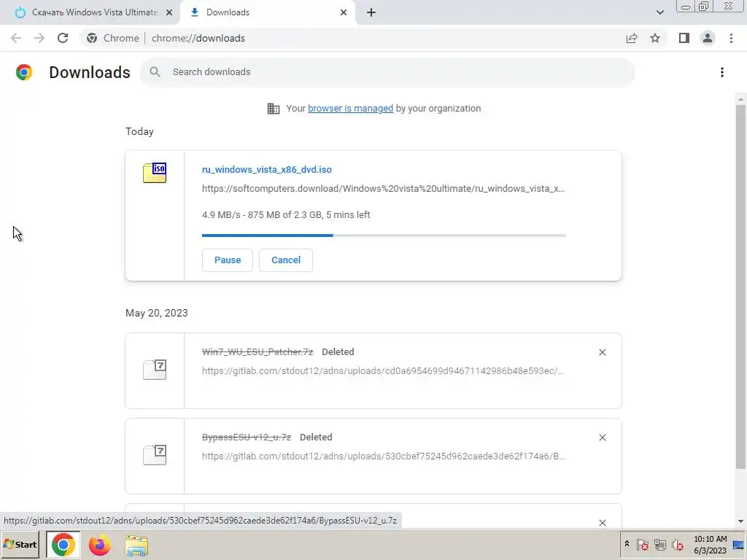Image resolution: width=747 pixels, height=560 pixels.
Task: Click Win7_WU_ESU_Patcher.7z file icon
Action: coord(155,370)
